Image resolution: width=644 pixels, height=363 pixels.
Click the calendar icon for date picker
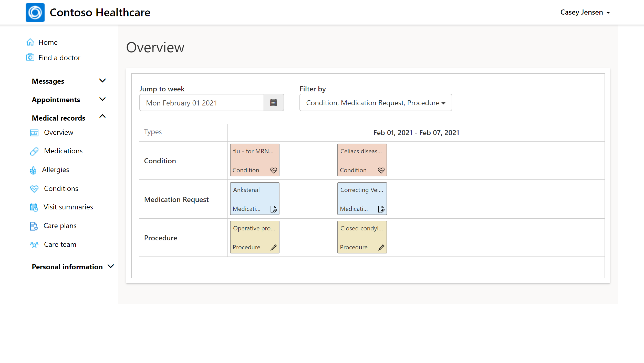(274, 103)
